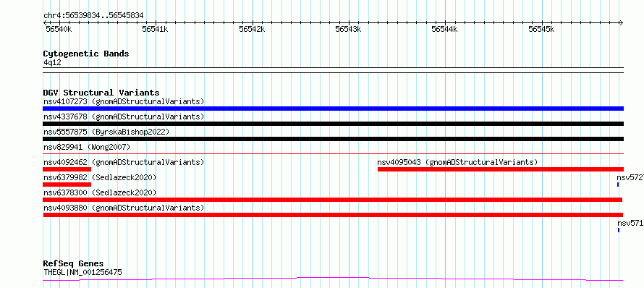Screen dimensions: 644x288
Task: Click the 56544k ruler tick label
Action: click(x=445, y=29)
